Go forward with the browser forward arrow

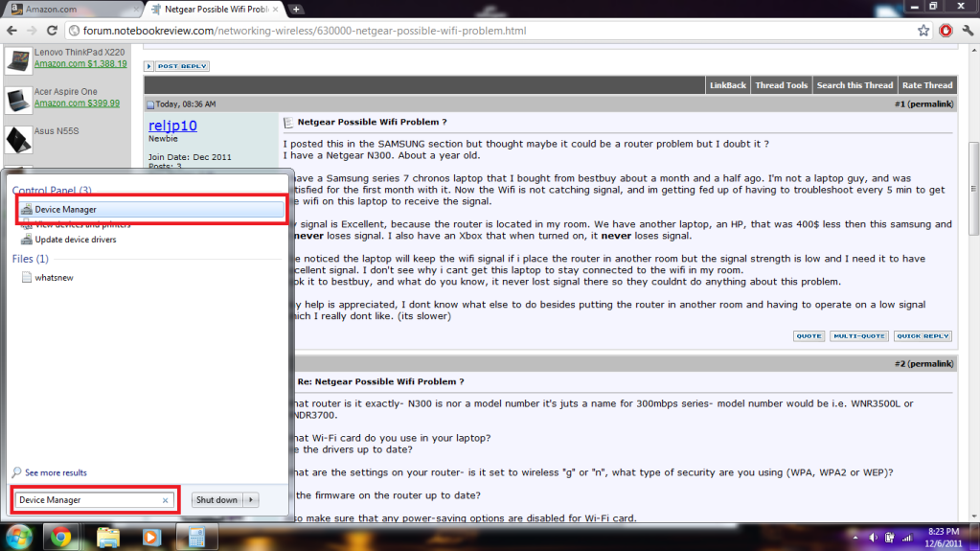tap(32, 31)
